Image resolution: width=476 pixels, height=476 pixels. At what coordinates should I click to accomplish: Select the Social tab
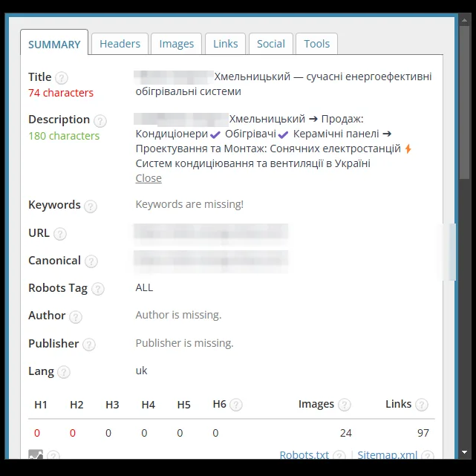tap(271, 44)
